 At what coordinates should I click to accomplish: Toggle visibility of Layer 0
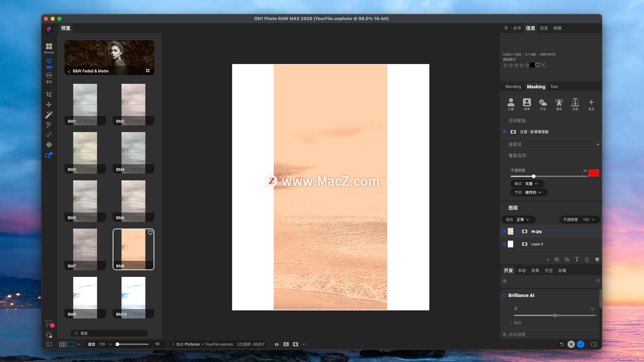504,244
